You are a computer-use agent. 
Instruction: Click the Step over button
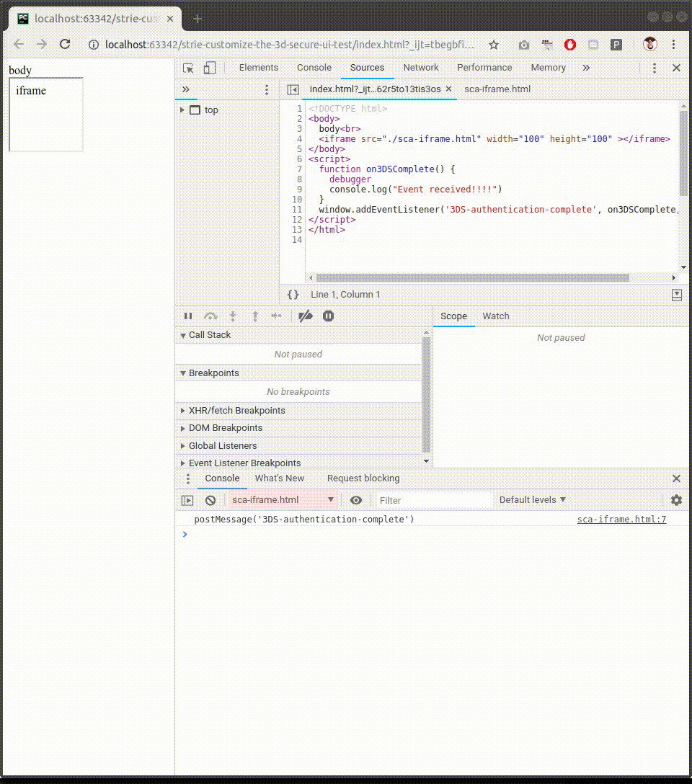coord(210,316)
